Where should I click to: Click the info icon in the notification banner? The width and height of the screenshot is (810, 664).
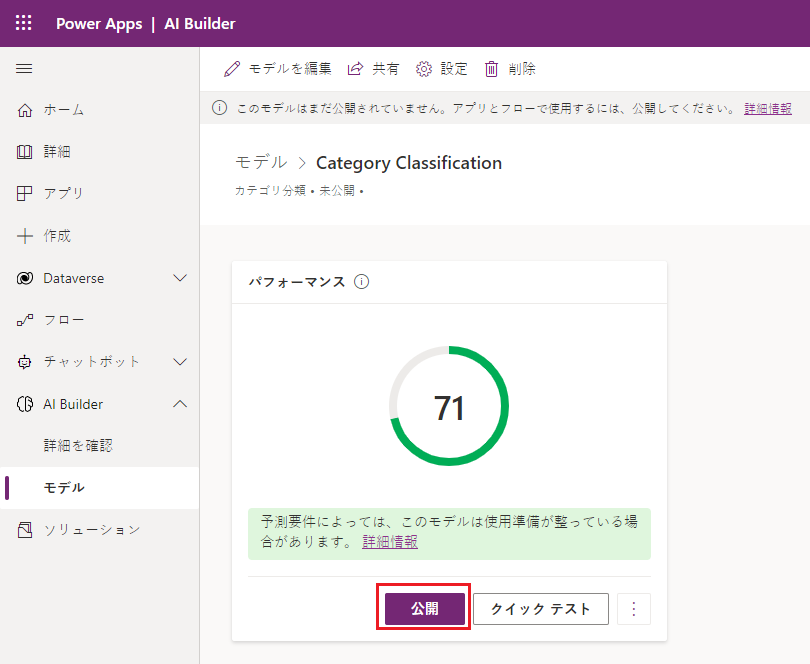[220, 108]
